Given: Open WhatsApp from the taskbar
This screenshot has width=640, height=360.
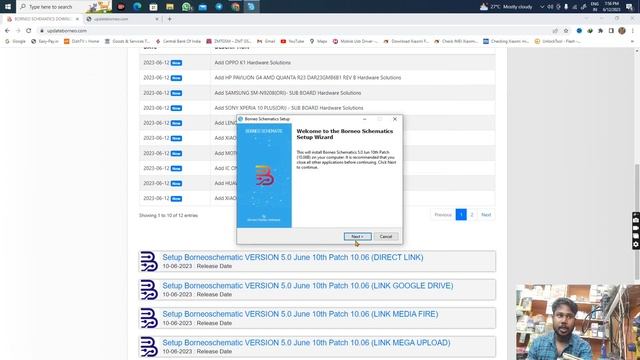Looking at the screenshot, I should pos(187,7).
